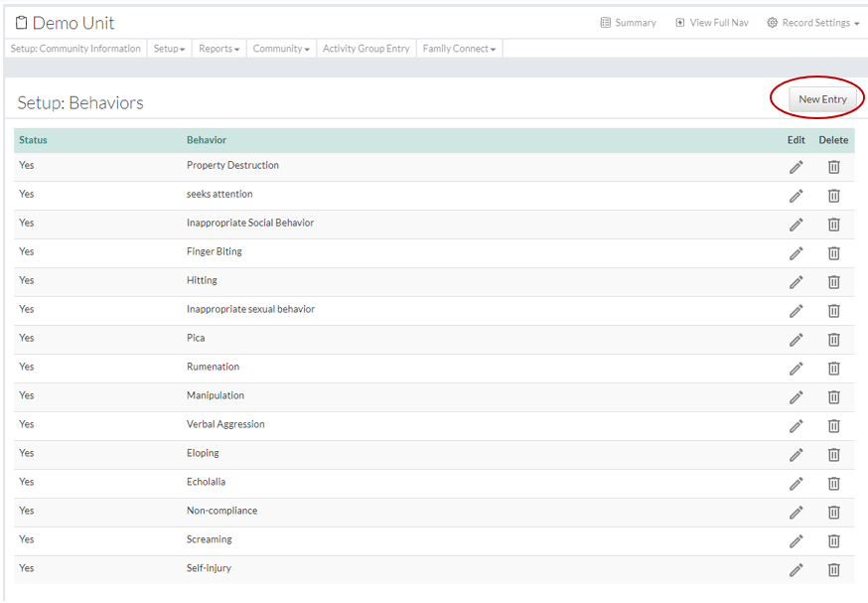Open Record Settings menu

812,23
